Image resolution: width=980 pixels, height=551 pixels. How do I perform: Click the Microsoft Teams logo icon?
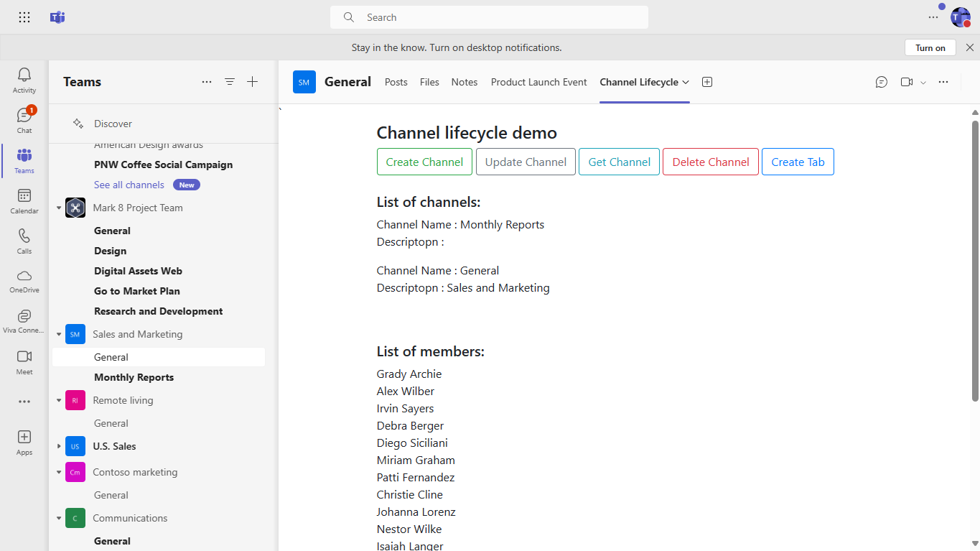click(57, 17)
